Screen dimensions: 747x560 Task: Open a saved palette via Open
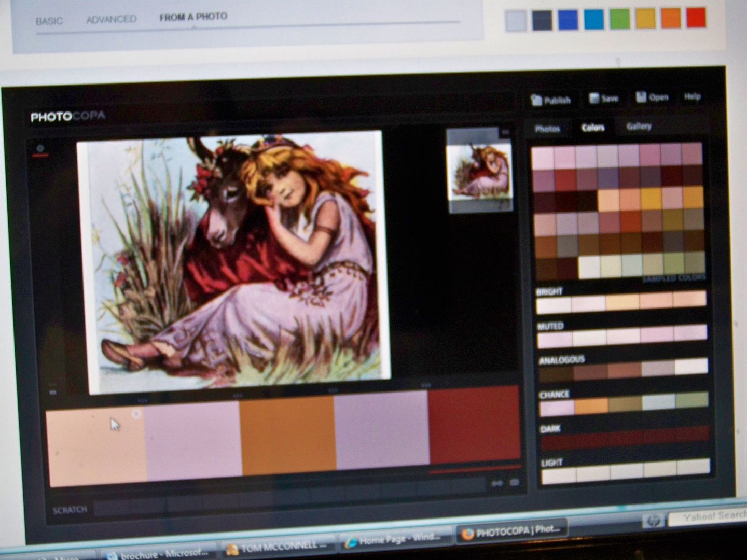pyautogui.click(x=652, y=97)
